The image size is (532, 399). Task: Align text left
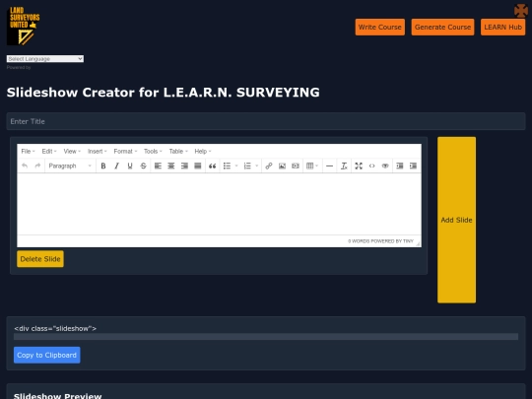[158, 166]
